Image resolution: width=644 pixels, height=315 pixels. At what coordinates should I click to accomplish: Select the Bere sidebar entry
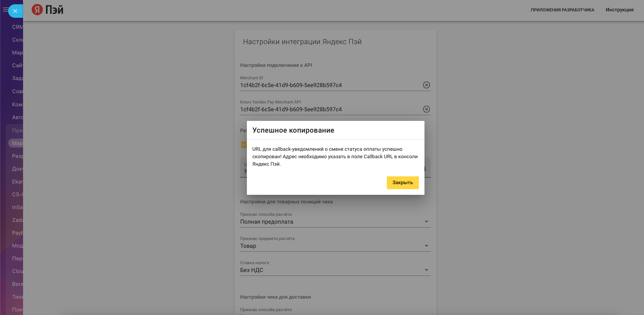click(17, 284)
